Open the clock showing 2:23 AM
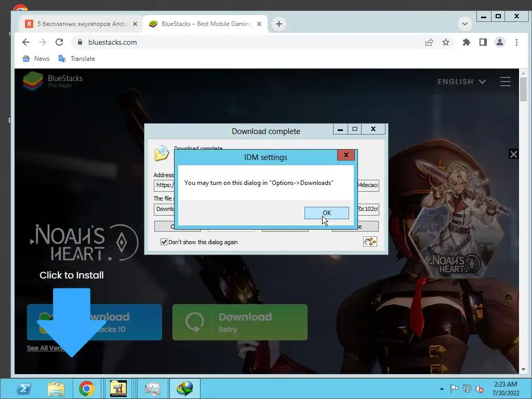 [x=506, y=389]
